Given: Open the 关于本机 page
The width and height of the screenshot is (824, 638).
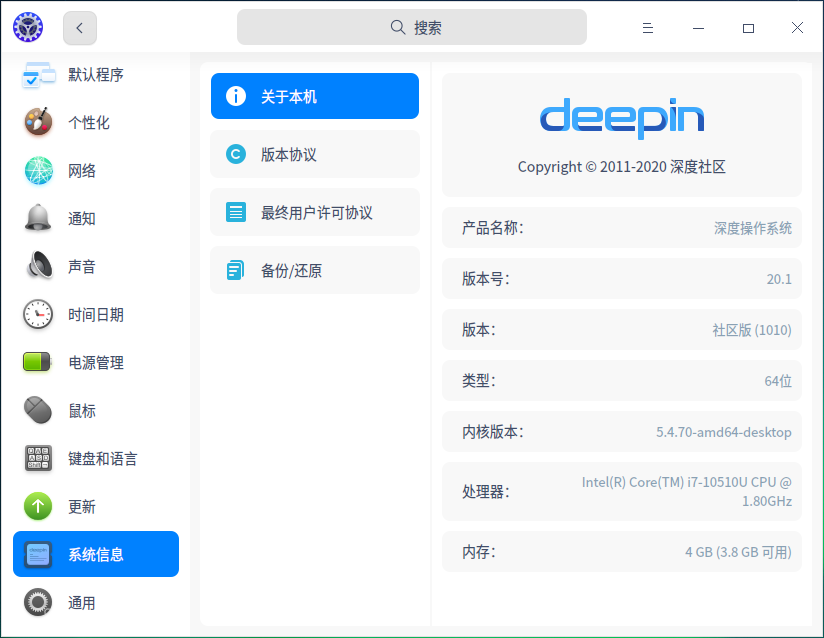Looking at the screenshot, I should [315, 96].
